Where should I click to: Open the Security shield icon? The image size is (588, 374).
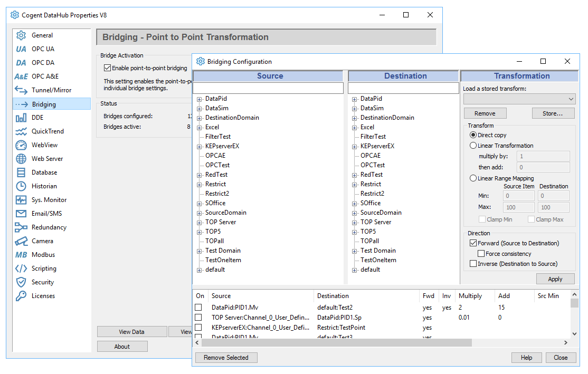21,282
